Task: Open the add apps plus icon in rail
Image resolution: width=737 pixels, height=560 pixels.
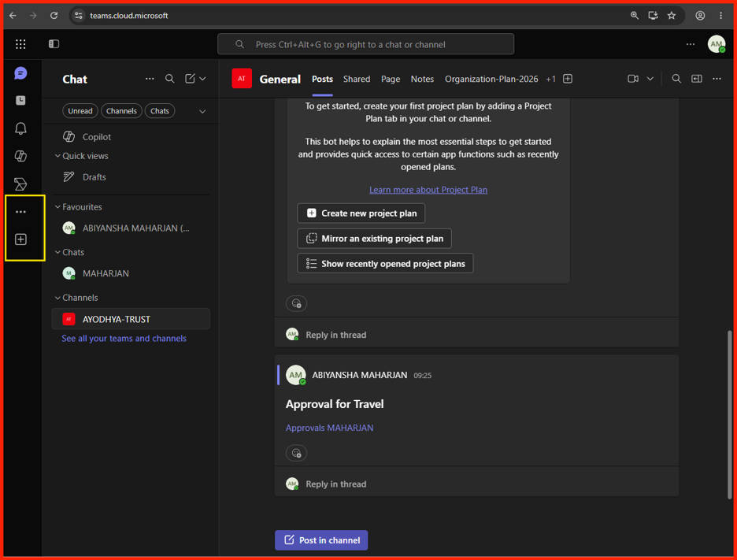Action: click(20, 239)
